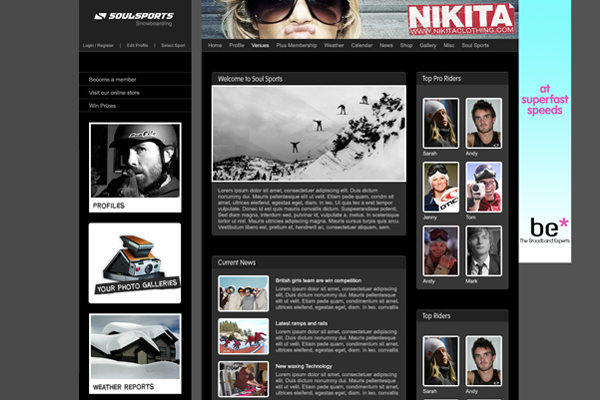
Task: Open the Shop menu item
Action: click(x=406, y=45)
